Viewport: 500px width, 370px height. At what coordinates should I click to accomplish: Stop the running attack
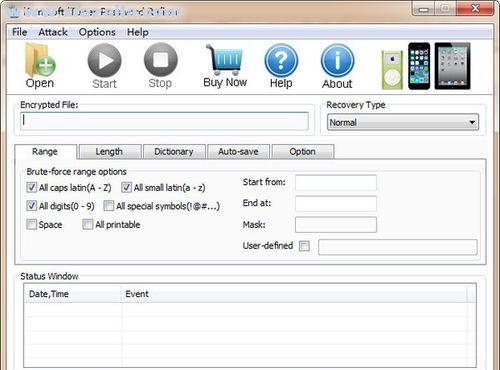click(x=160, y=66)
